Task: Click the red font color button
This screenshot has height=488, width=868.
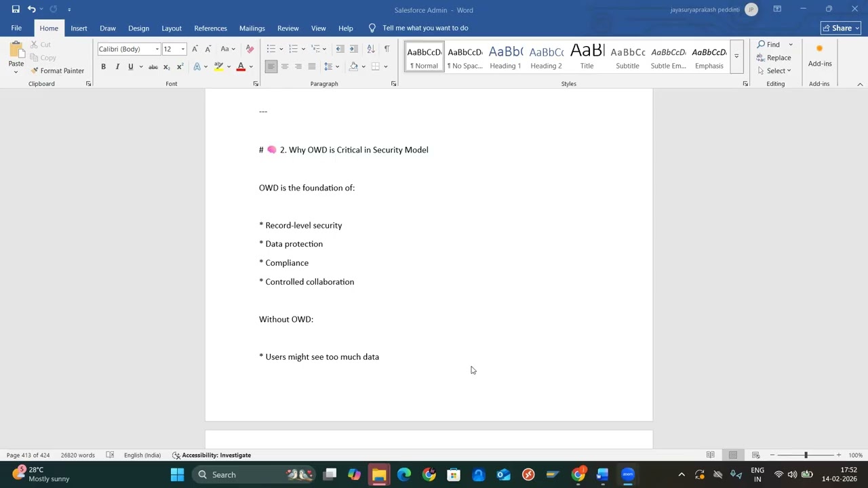Action: 240,66
